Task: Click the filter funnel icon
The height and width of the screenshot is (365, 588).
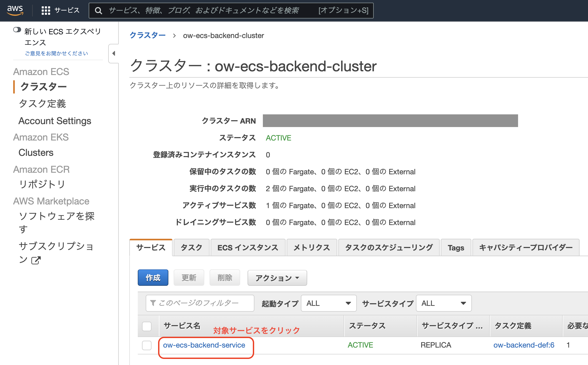Action: click(153, 303)
